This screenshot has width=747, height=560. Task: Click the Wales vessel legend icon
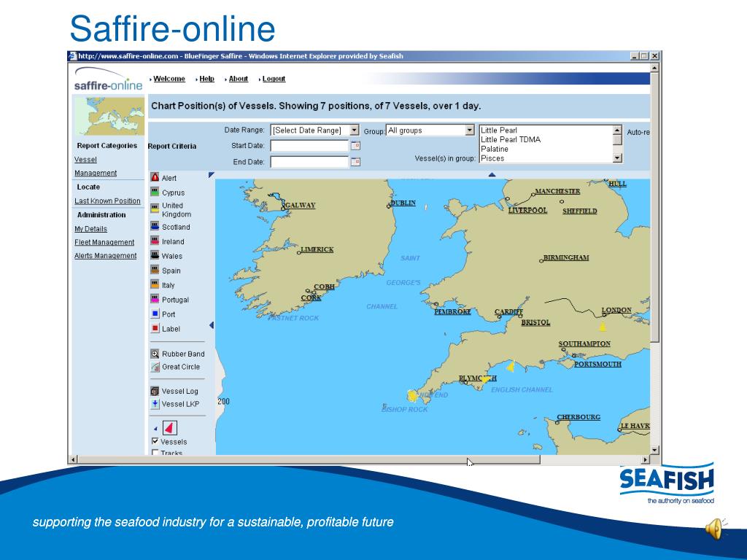click(x=155, y=255)
